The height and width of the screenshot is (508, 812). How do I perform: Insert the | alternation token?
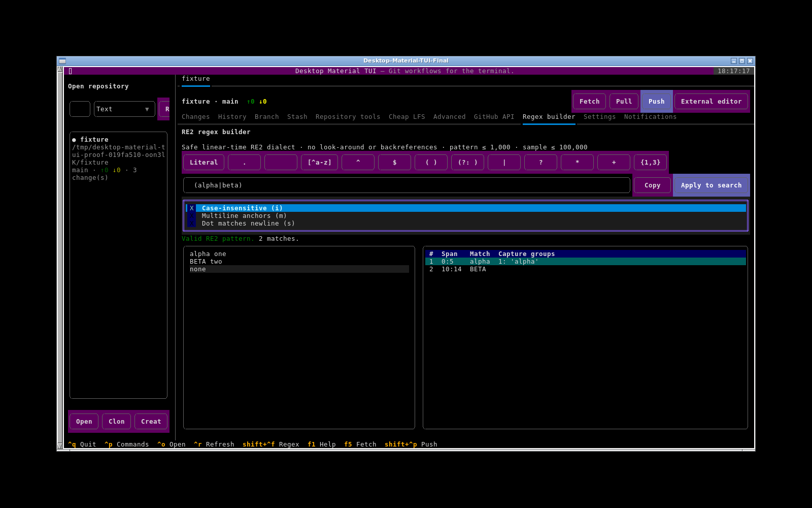point(504,163)
